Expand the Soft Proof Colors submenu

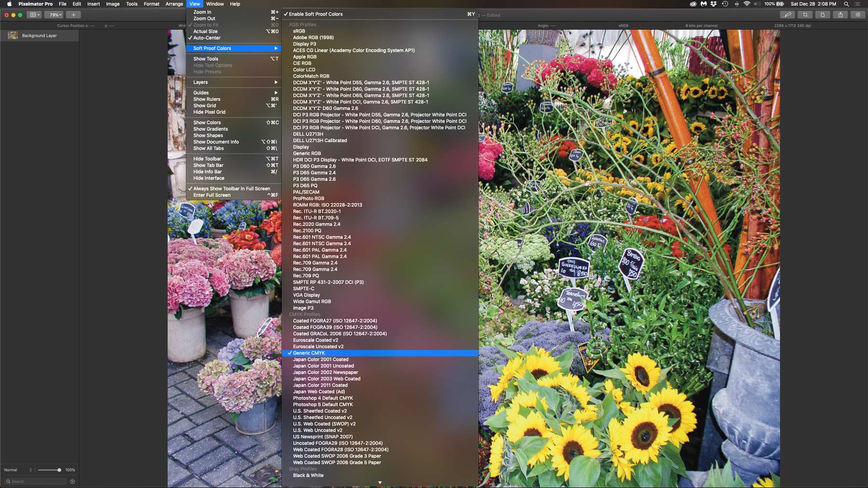[x=233, y=48]
